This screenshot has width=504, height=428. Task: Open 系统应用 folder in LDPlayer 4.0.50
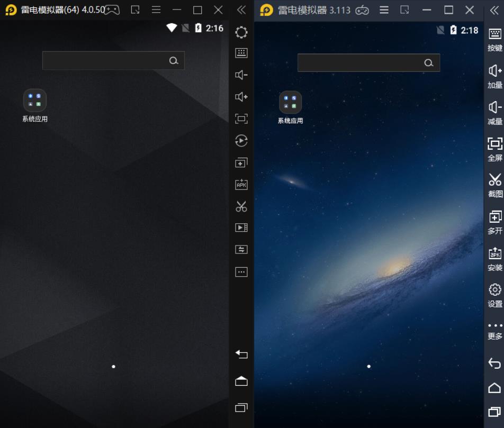(35, 106)
